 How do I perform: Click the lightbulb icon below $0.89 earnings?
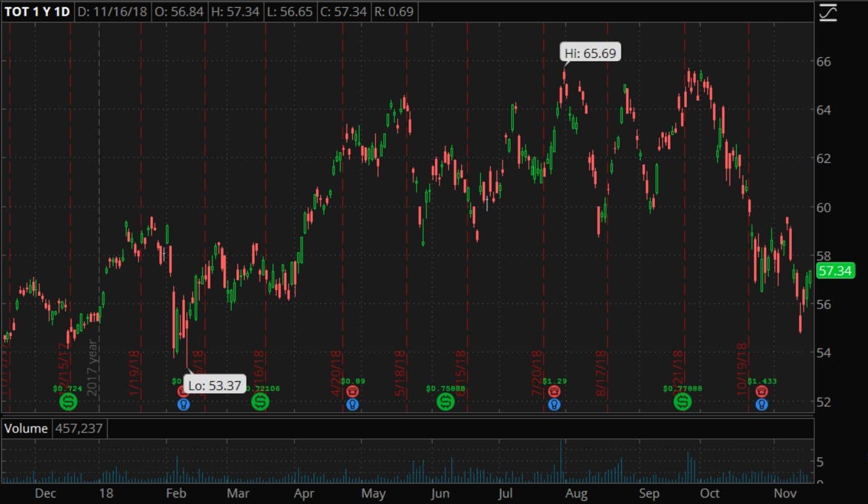pos(352,404)
